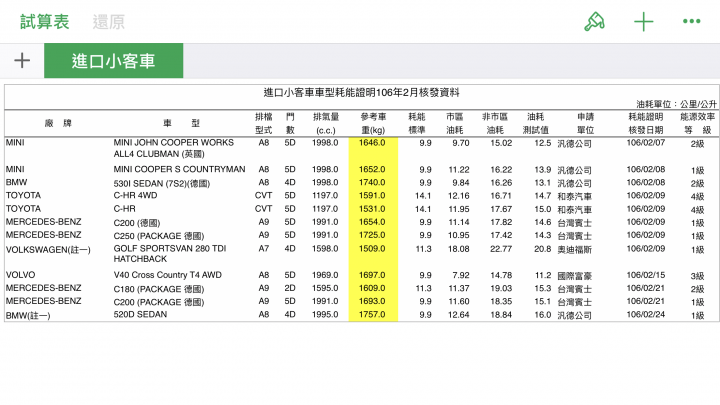
Task: Select the 耗能證明核發日期 column header
Action: 646,123
